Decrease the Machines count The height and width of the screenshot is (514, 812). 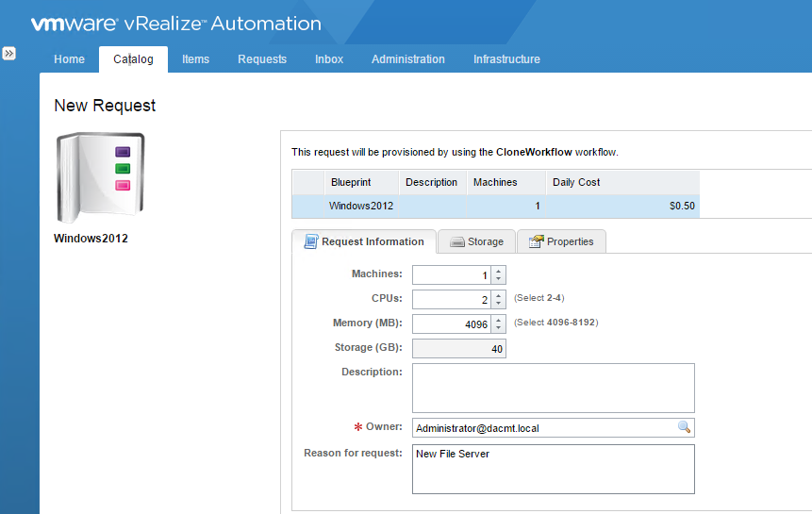click(498, 279)
